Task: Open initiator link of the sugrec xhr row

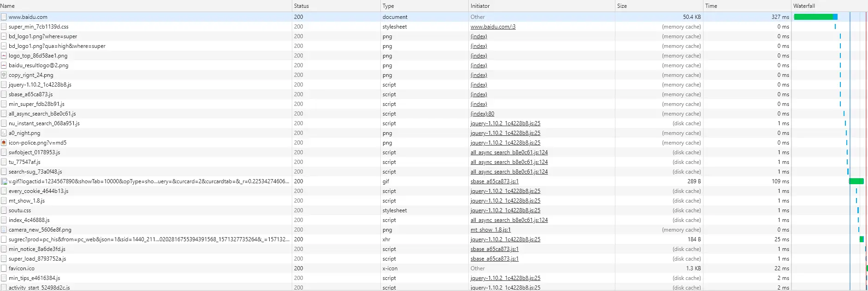Action: [505, 239]
